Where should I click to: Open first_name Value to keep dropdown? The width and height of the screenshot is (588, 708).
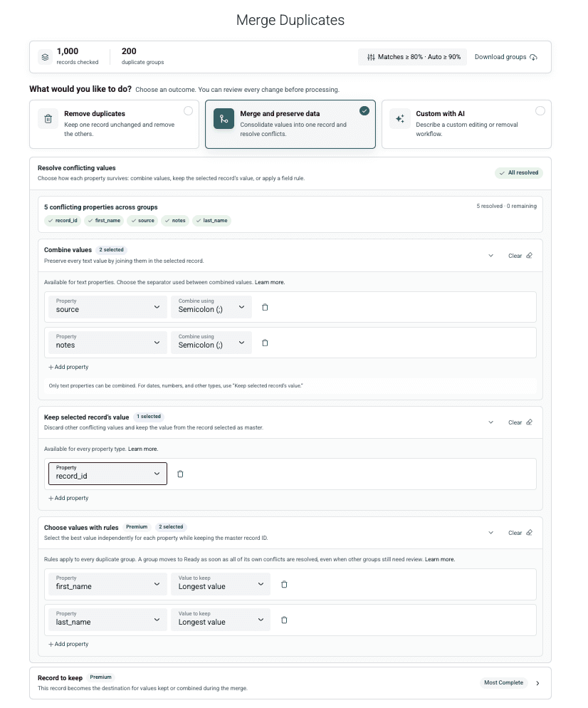[x=221, y=584]
